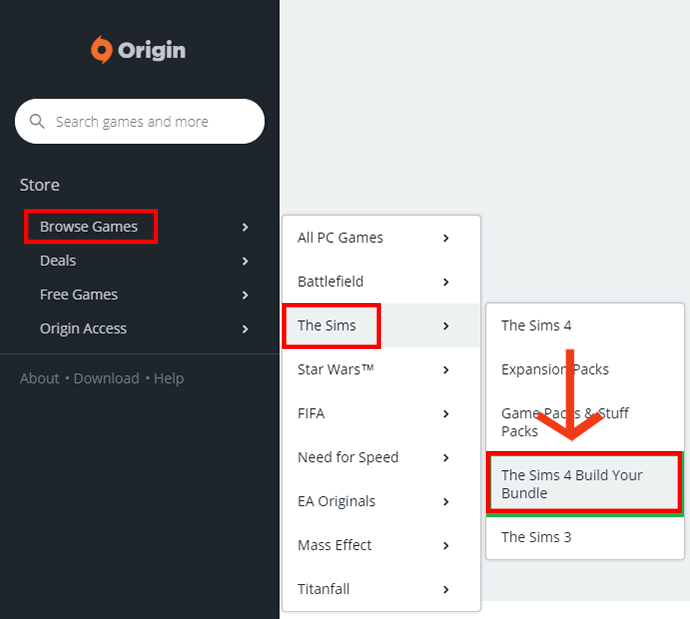Open the About link

[x=39, y=378]
